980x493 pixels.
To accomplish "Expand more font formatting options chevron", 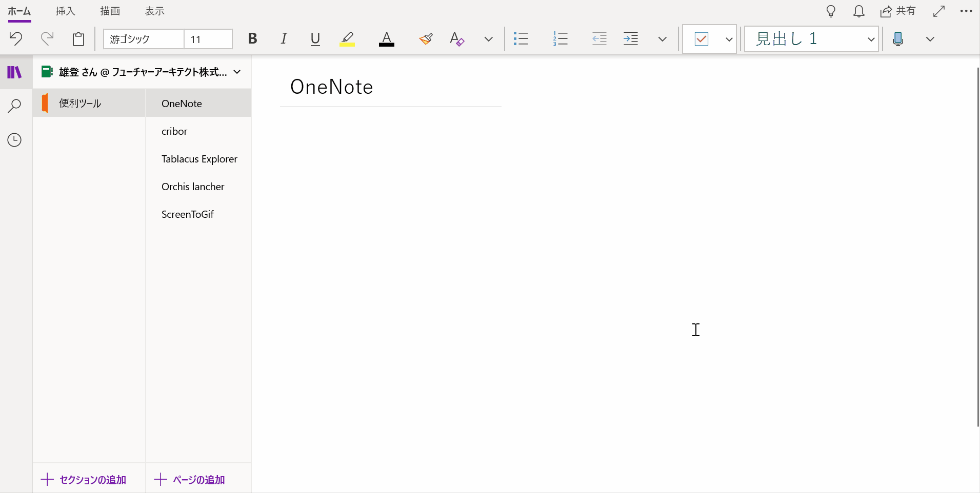I will pyautogui.click(x=489, y=39).
